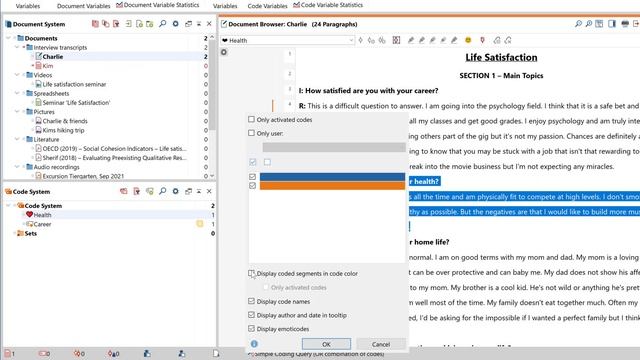Click the first magnifier icon in Document Browser header
Screen dimensions: 640x360
click(x=578, y=24)
